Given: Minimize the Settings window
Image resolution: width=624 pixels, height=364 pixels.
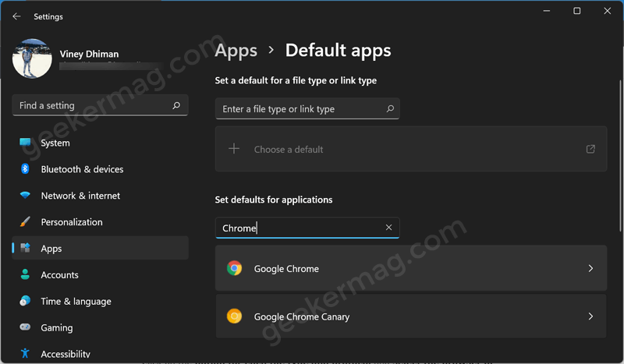Looking at the screenshot, I should point(547,11).
